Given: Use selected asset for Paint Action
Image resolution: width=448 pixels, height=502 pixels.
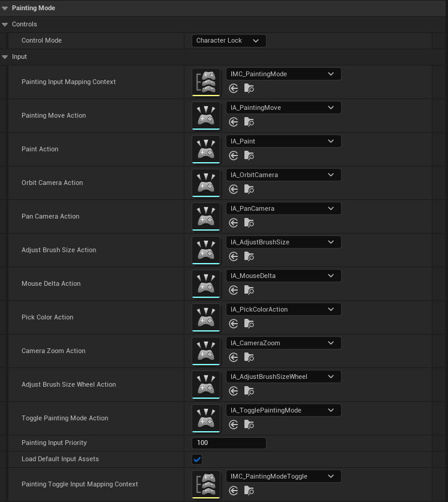Looking at the screenshot, I should click(x=234, y=156).
